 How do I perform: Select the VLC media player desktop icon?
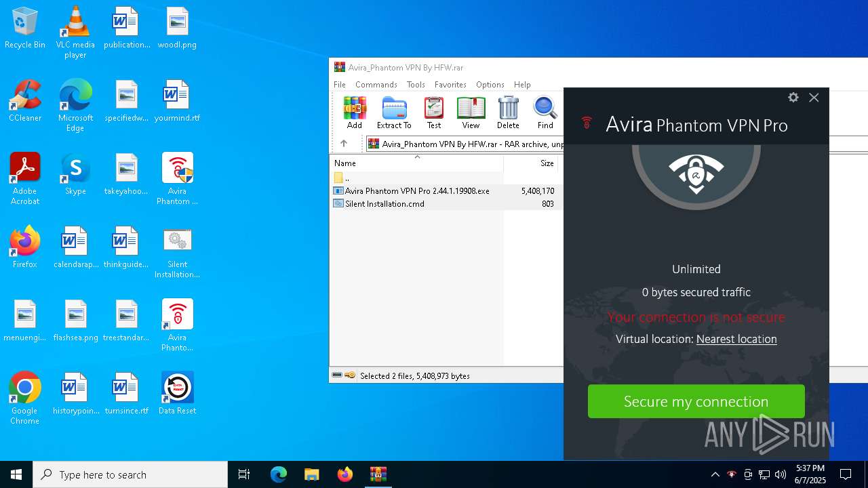75,33
